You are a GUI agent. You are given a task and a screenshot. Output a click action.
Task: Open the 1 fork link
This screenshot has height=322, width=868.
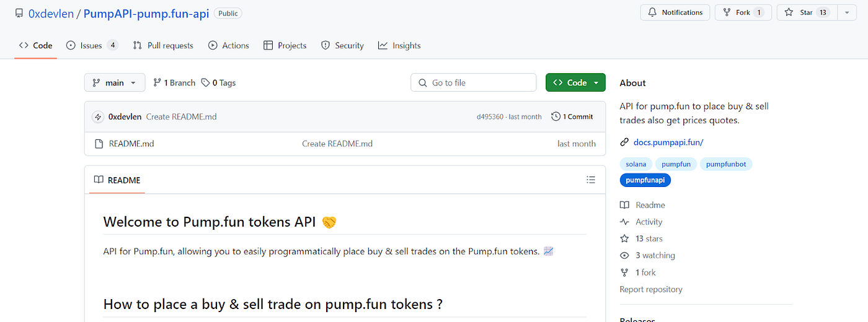click(x=645, y=272)
